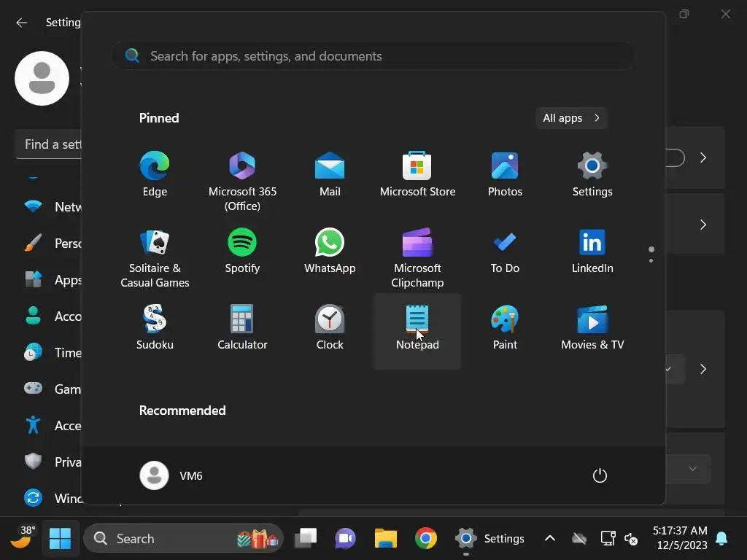The image size is (747, 560).
Task: Click the taskbar Search box
Action: point(183,539)
